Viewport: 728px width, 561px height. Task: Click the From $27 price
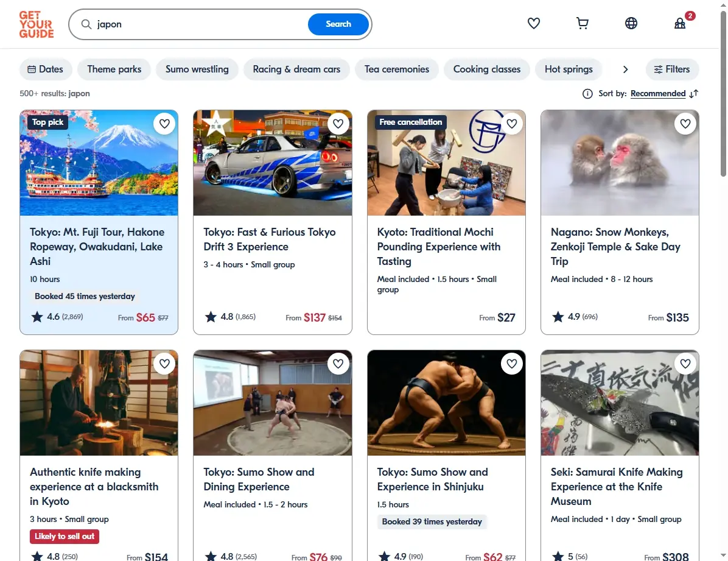497,318
